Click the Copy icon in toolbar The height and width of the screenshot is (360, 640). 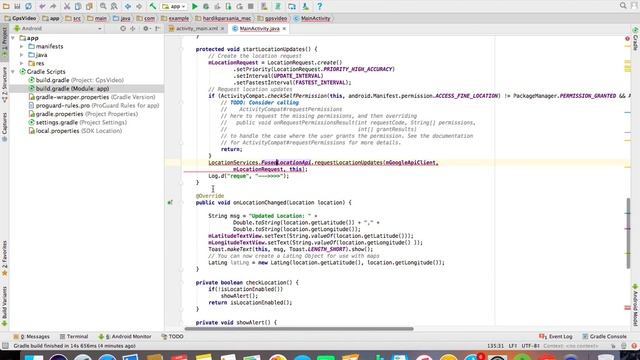(78, 6)
